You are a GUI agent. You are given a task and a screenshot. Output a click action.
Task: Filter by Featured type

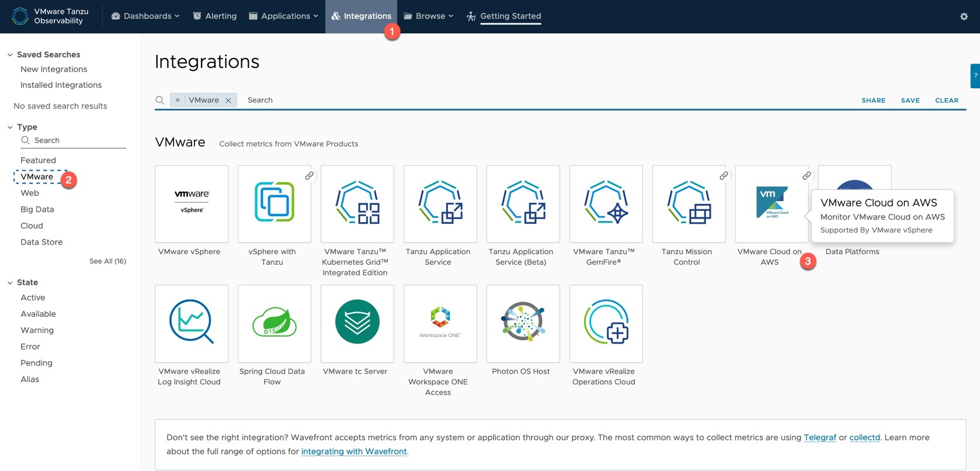click(38, 160)
